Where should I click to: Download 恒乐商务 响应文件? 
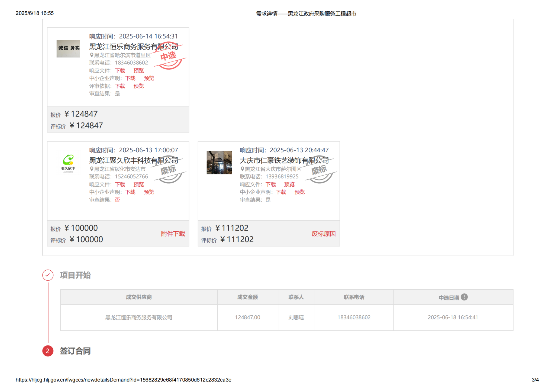pyautogui.click(x=120, y=71)
